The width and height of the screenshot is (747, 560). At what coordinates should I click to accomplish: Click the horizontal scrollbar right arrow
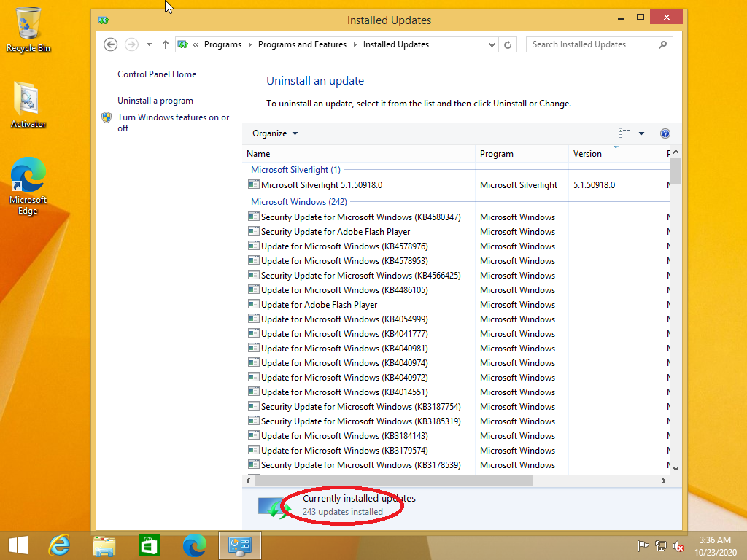coord(664,481)
